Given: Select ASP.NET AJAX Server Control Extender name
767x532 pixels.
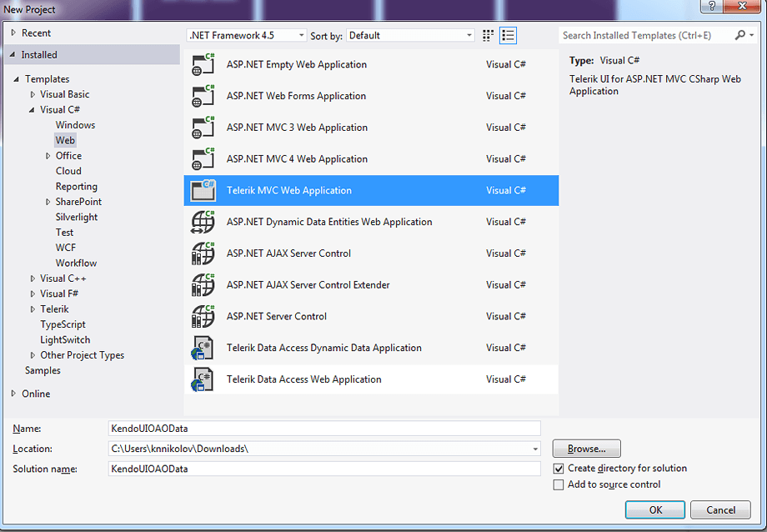Looking at the screenshot, I should pyautogui.click(x=308, y=285).
